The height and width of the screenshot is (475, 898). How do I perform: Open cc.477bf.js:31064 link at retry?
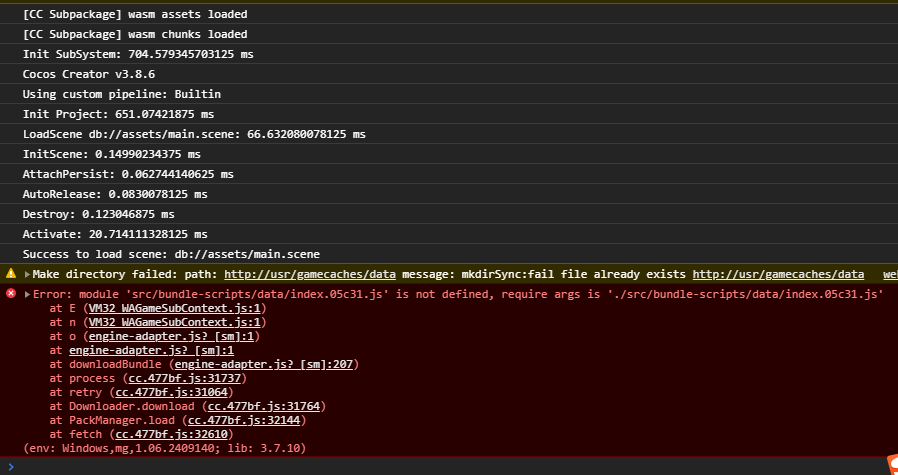[172, 392]
